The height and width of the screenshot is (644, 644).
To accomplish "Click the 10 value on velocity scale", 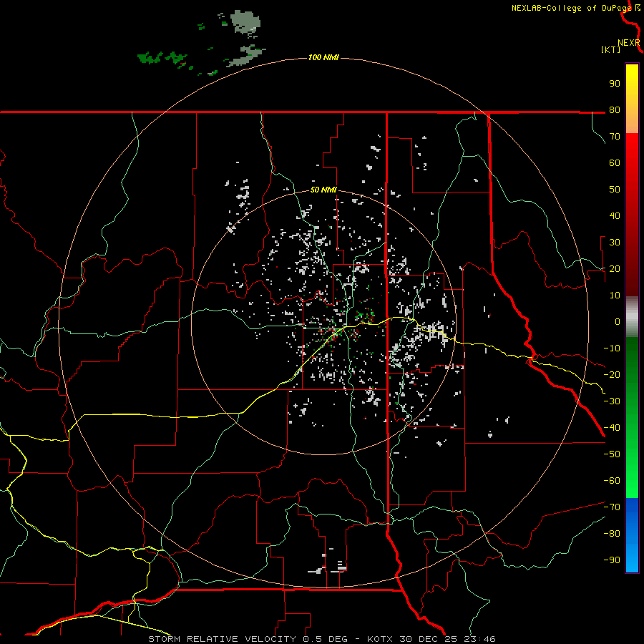I will pos(615,296).
